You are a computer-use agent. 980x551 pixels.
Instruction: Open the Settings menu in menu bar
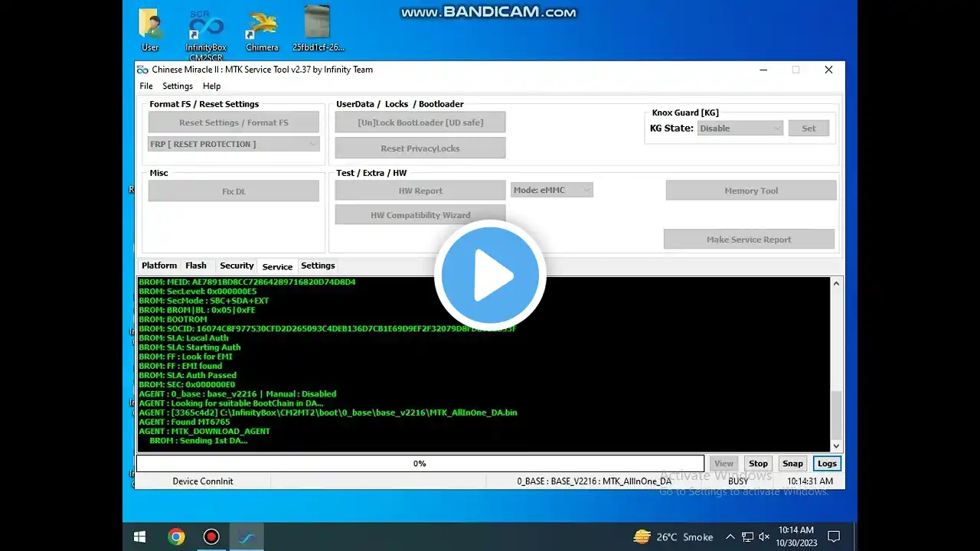coord(178,86)
